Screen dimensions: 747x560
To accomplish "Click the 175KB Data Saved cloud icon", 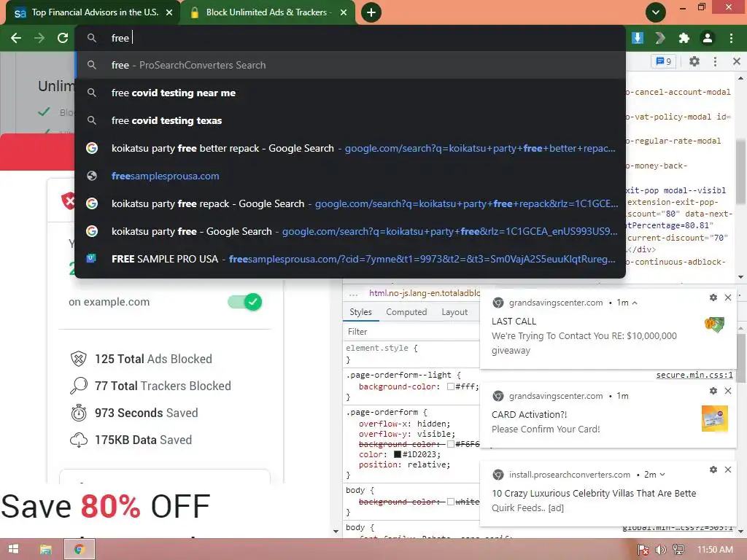I will [x=79, y=440].
